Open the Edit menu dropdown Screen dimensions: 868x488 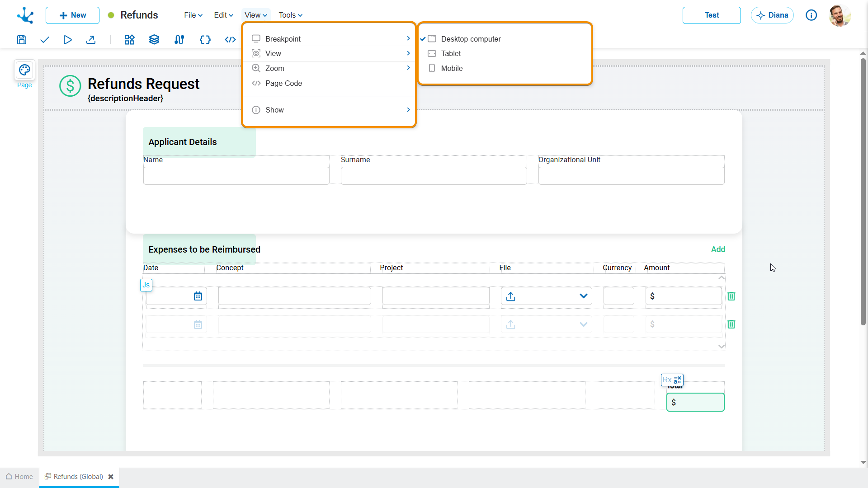click(x=223, y=15)
